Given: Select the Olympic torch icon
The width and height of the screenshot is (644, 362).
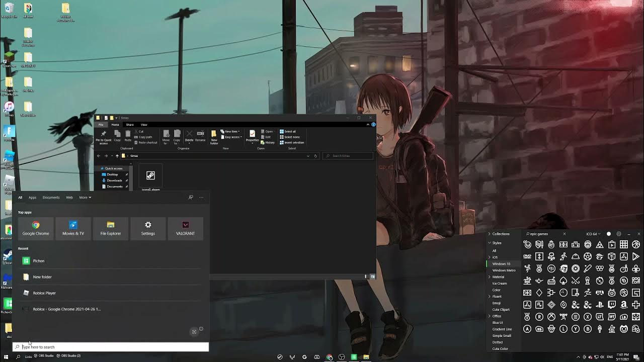Looking at the screenshot, I should pyautogui.click(x=600, y=329).
